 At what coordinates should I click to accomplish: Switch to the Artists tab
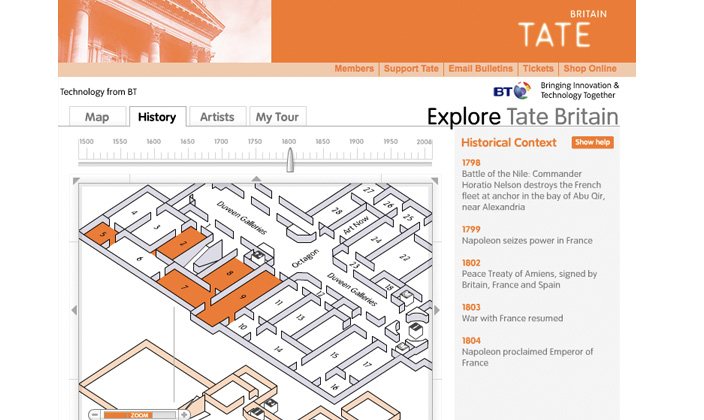[x=217, y=117]
